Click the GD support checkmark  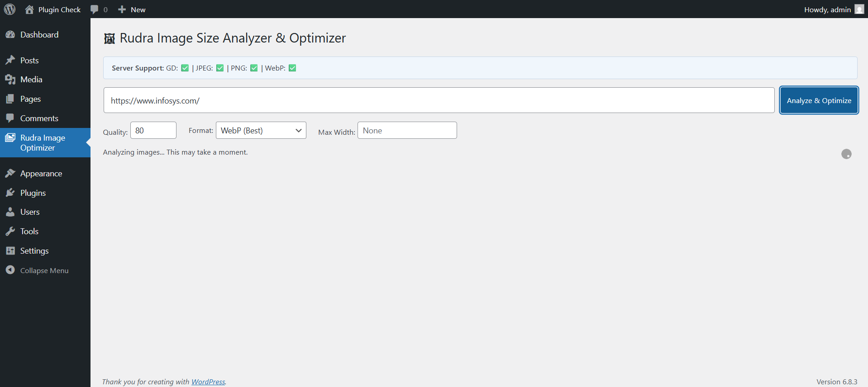[185, 68]
